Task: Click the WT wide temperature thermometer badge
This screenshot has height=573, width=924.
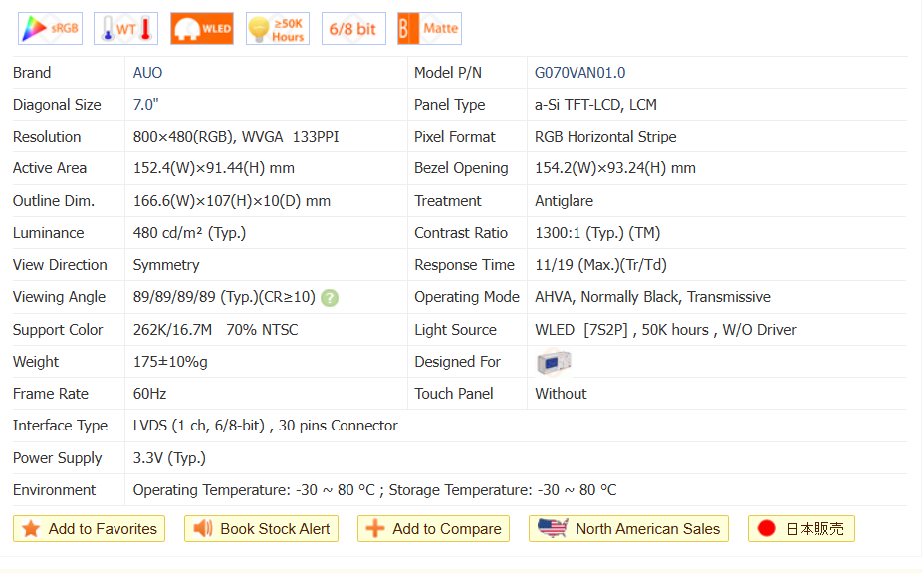Action: pyautogui.click(x=125, y=29)
